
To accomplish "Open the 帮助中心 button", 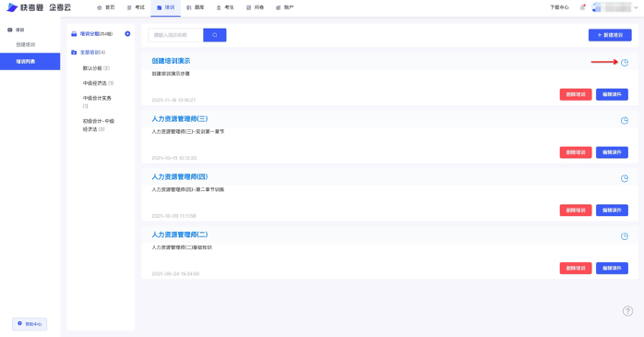I will click(x=30, y=324).
